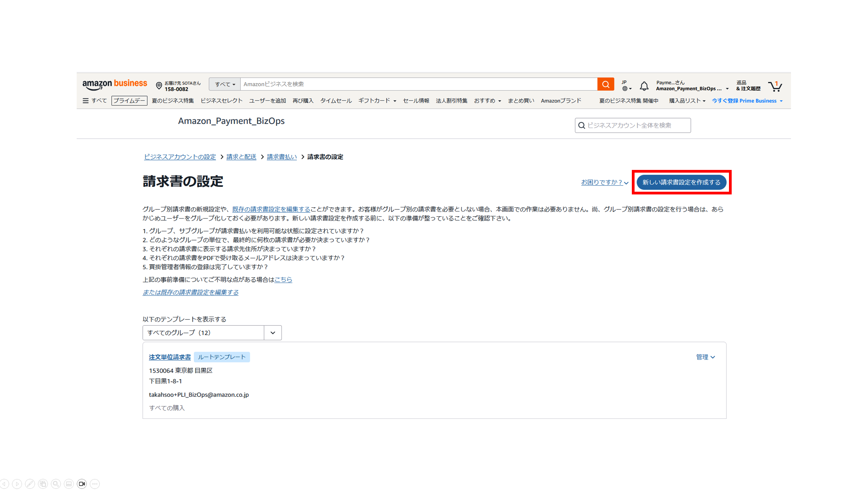Viewport: 868px width, 490px height.
Task: Click the Amazon Business logo
Action: click(x=115, y=85)
